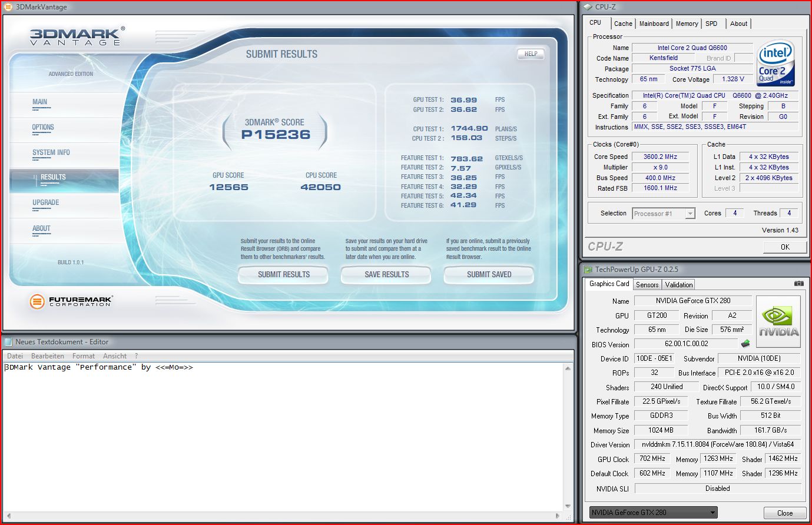Open the Bearbeiten menu in Editor
812x525 pixels.
coord(48,356)
